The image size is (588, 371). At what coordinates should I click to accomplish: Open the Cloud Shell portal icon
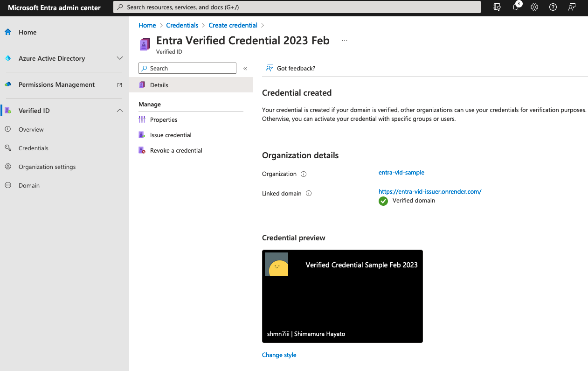pos(497,7)
